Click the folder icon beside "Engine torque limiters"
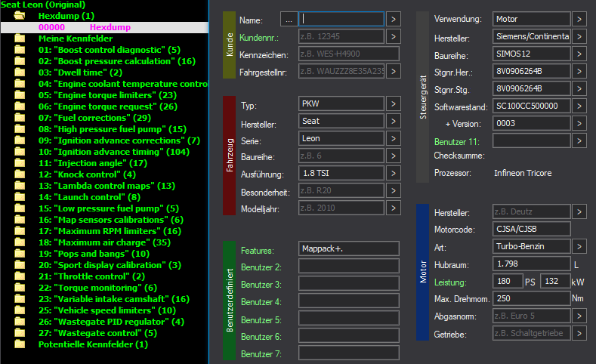 (20, 95)
